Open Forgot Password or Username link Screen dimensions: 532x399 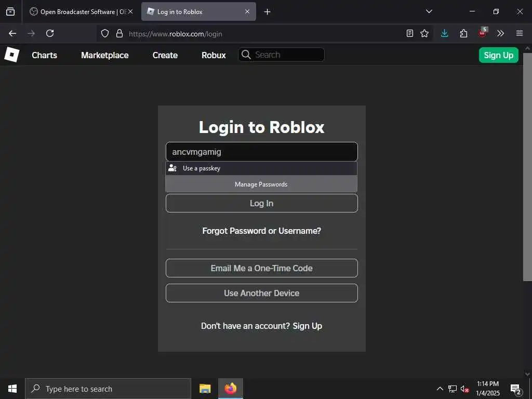(x=262, y=231)
